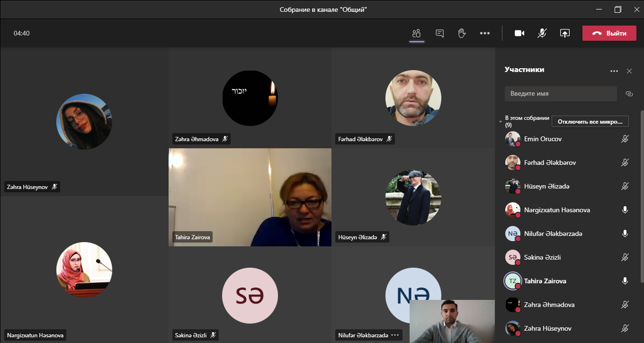
Task: Click Hüseyn Əlizadə's tile avatar
Action: 413,197
